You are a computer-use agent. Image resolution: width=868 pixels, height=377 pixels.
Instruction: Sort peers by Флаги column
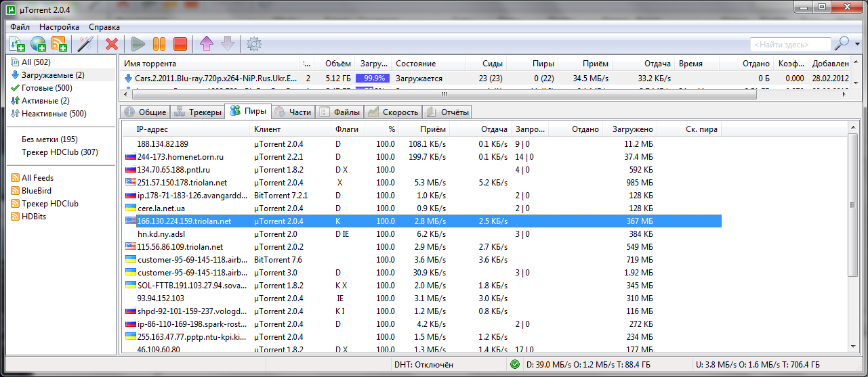point(349,129)
